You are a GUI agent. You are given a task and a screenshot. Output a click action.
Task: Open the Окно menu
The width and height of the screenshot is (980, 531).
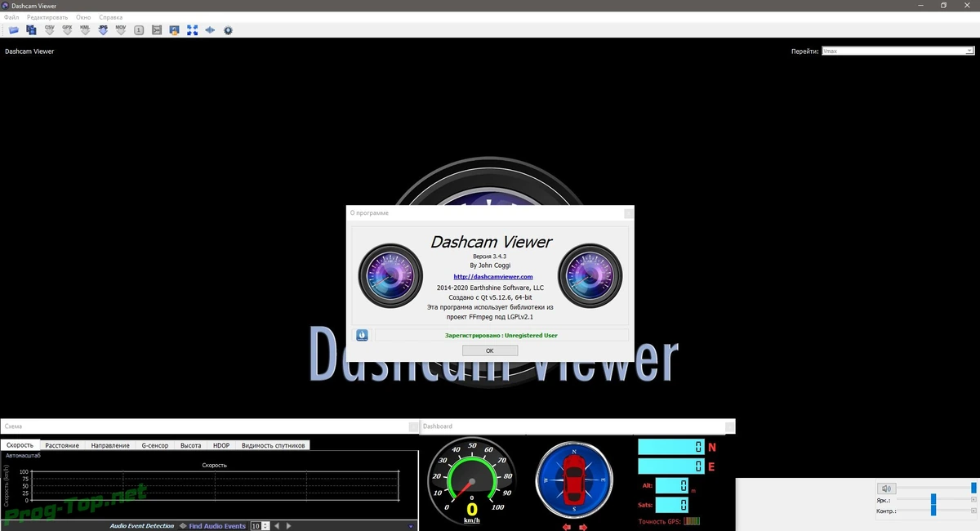[83, 17]
